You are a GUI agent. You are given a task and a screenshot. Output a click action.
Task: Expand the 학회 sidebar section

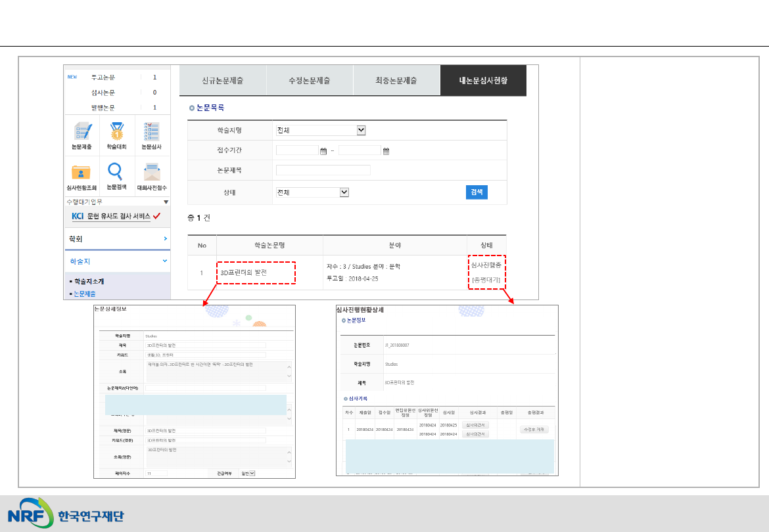(x=118, y=239)
